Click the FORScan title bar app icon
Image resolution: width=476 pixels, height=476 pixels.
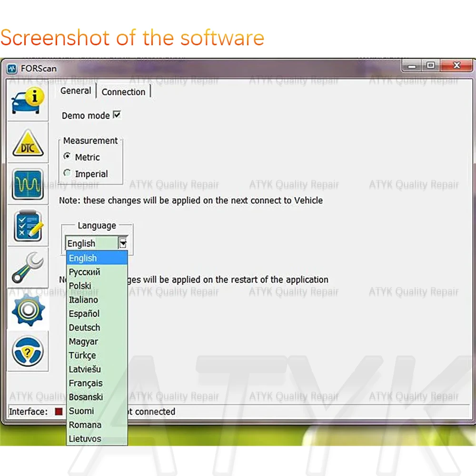pos(12,69)
